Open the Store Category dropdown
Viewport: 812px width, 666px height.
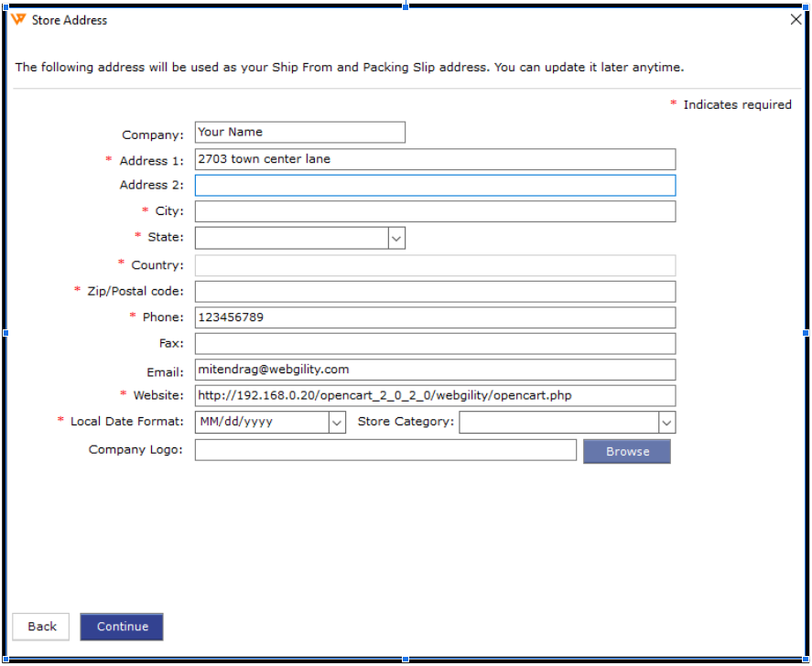click(666, 423)
